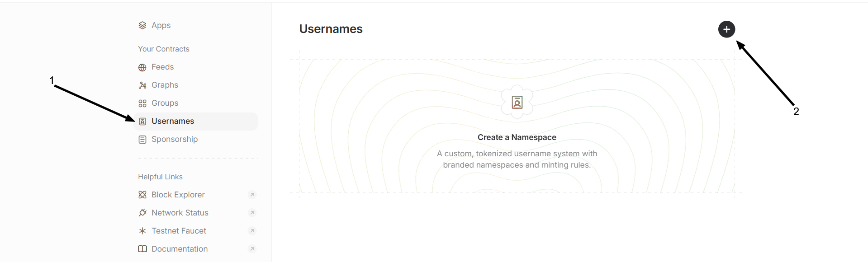Click the black plus button to add namespace
The width and height of the screenshot is (868, 262).
726,29
